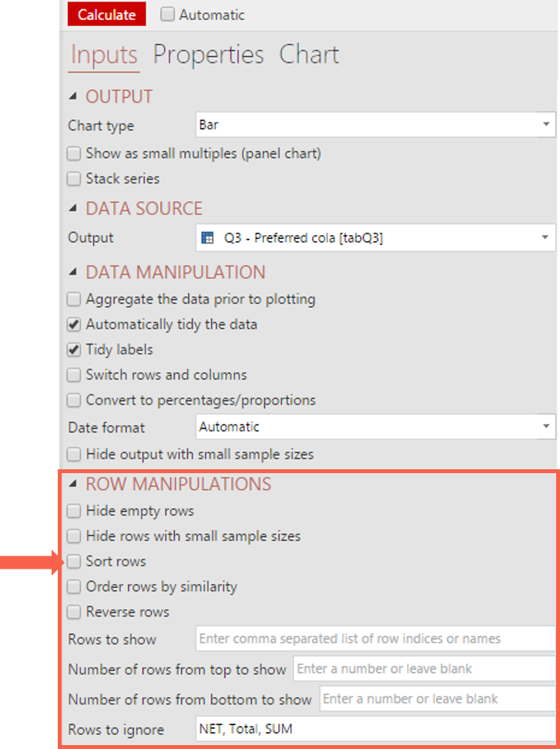Click the Rows to show field
The image size is (560, 749).
pyautogui.click(x=374, y=639)
